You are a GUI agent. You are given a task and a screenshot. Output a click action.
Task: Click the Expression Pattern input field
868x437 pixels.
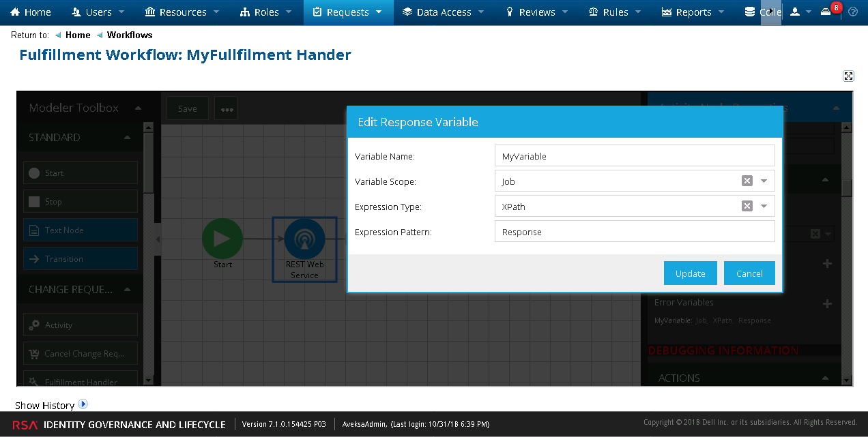(x=634, y=232)
